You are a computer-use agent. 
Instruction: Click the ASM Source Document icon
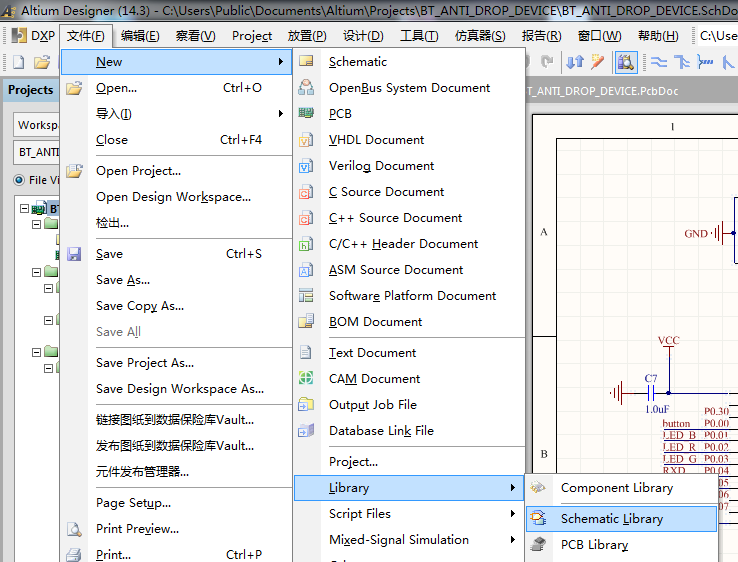coord(306,270)
